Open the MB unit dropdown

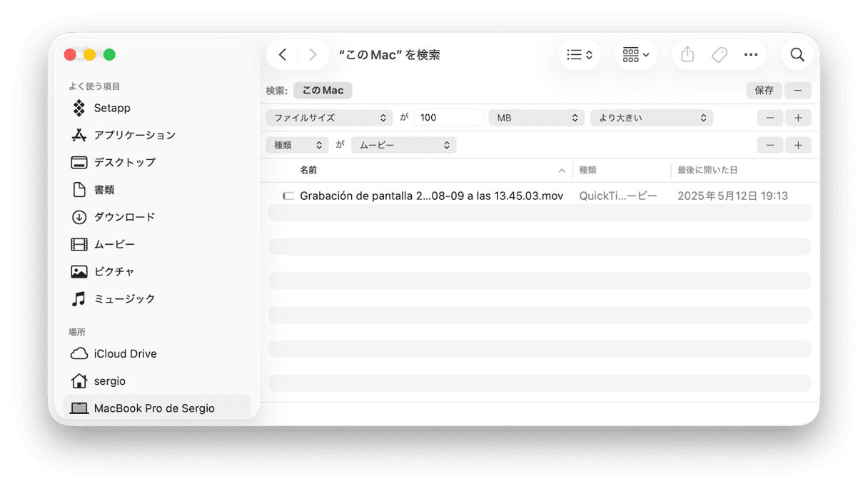(x=536, y=117)
